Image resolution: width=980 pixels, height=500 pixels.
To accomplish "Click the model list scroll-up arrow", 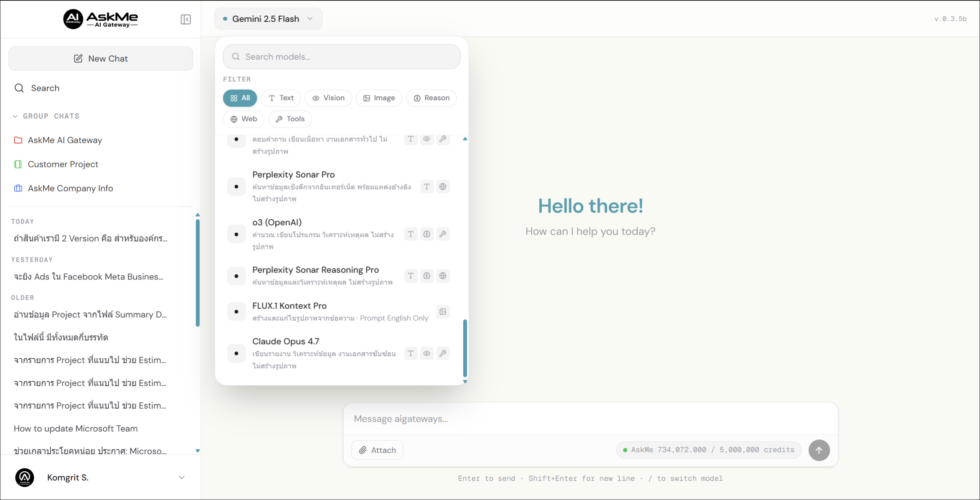I will click(x=465, y=139).
